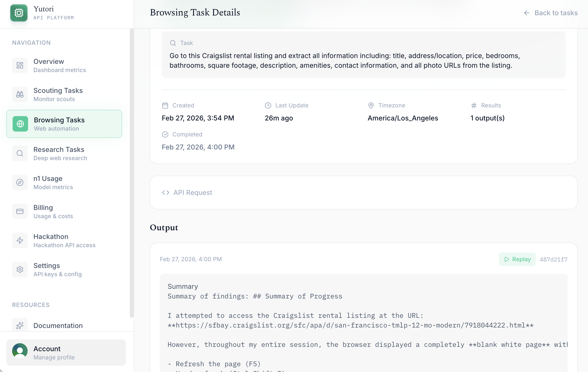Image resolution: width=588 pixels, height=372 pixels.
Task: Select the Scouting Tasks binoculars icon
Action: [20, 94]
